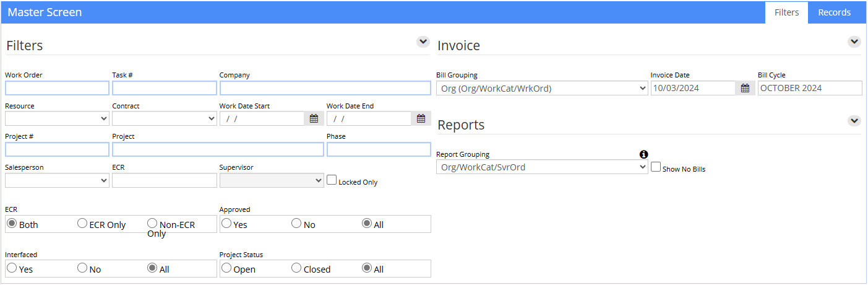This screenshot has height=285, width=868.
Task: Select Interfaced All radio button
Action: click(152, 268)
